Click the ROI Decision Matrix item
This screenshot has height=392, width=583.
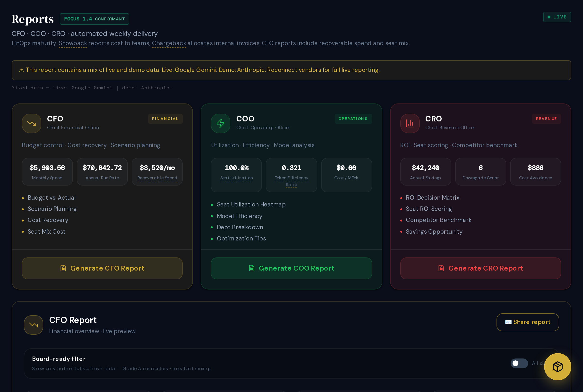432,197
